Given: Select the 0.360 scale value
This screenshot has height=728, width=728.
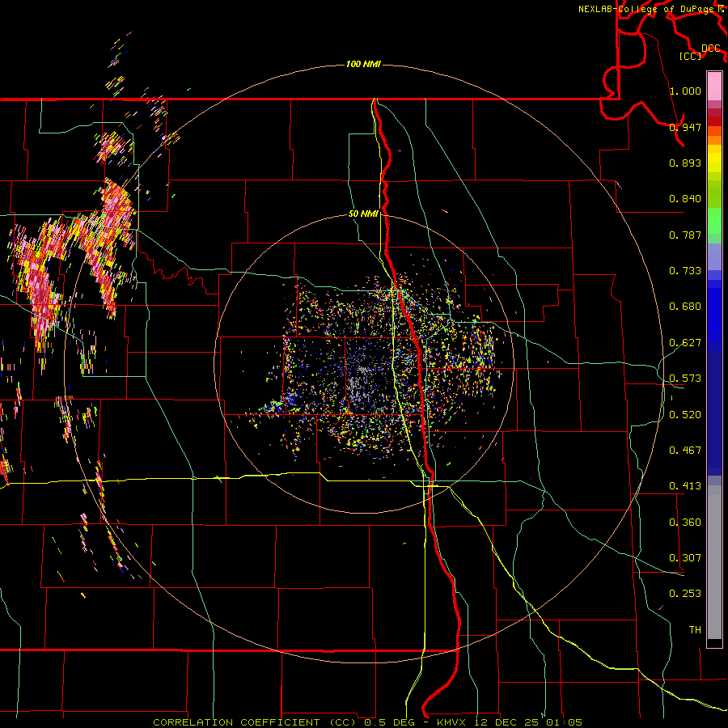Looking at the screenshot, I should [x=685, y=523].
